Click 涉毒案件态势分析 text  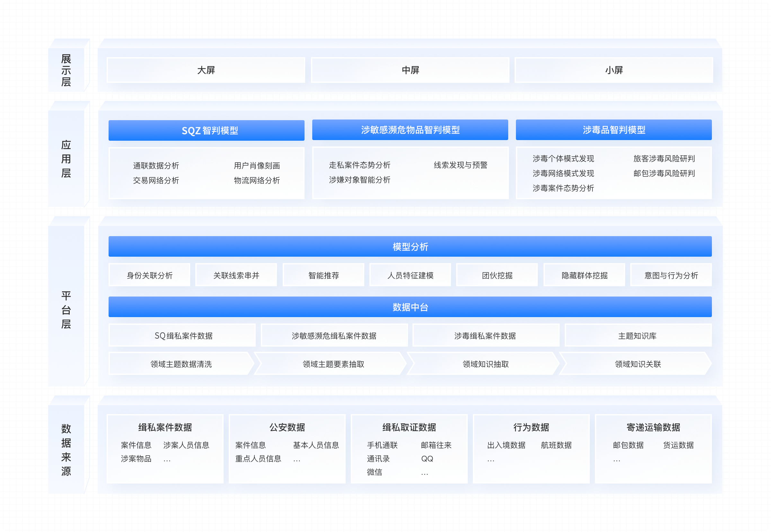563,188
